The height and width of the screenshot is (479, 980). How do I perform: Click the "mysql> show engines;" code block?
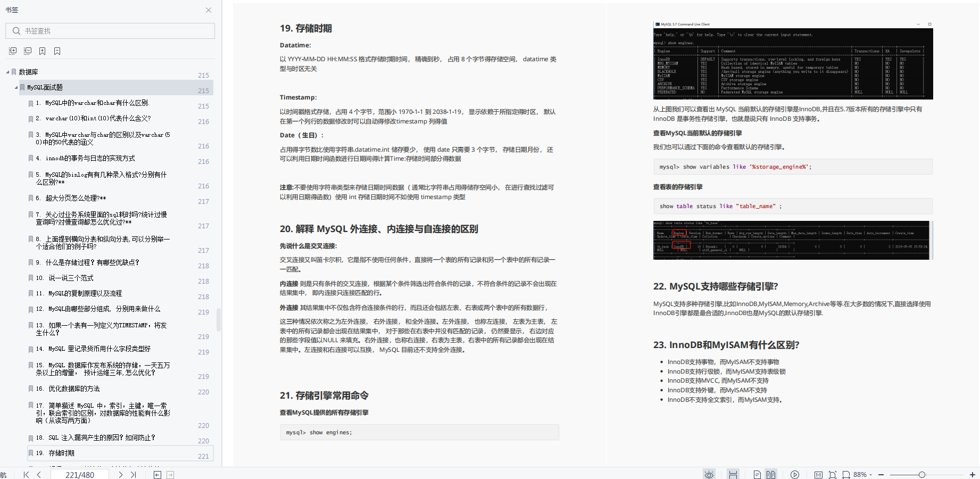pos(419,432)
